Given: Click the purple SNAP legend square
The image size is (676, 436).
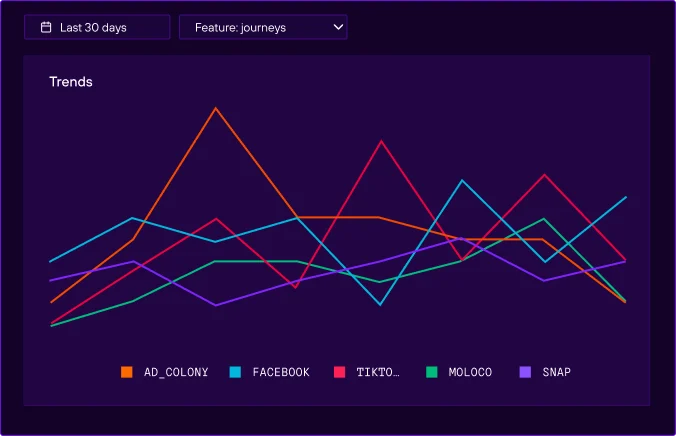Looking at the screenshot, I should coord(526,372).
